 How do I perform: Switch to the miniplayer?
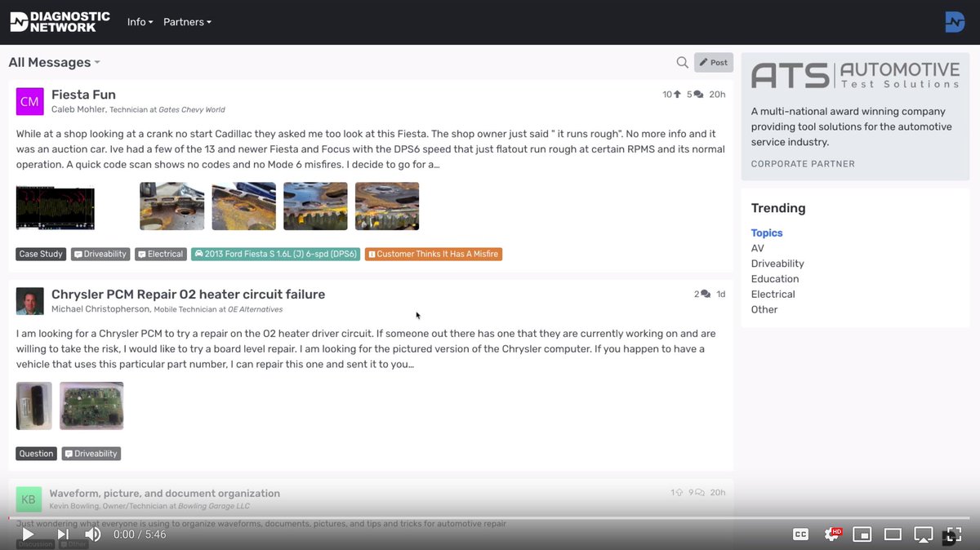click(x=862, y=534)
